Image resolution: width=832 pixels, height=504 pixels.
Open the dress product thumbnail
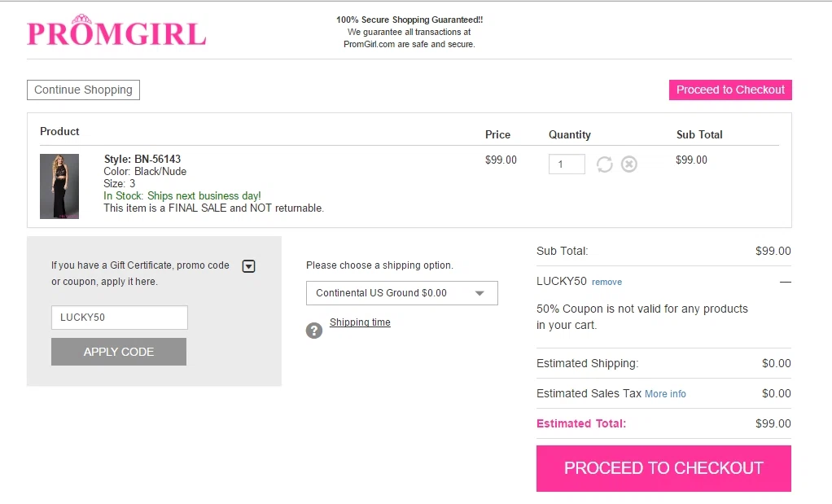coord(59,186)
